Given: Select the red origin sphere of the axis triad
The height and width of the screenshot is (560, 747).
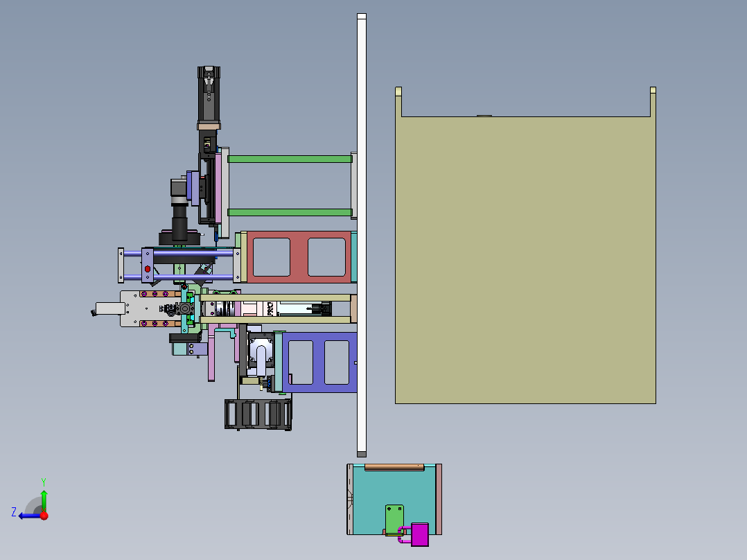Looking at the screenshot, I should [x=44, y=516].
